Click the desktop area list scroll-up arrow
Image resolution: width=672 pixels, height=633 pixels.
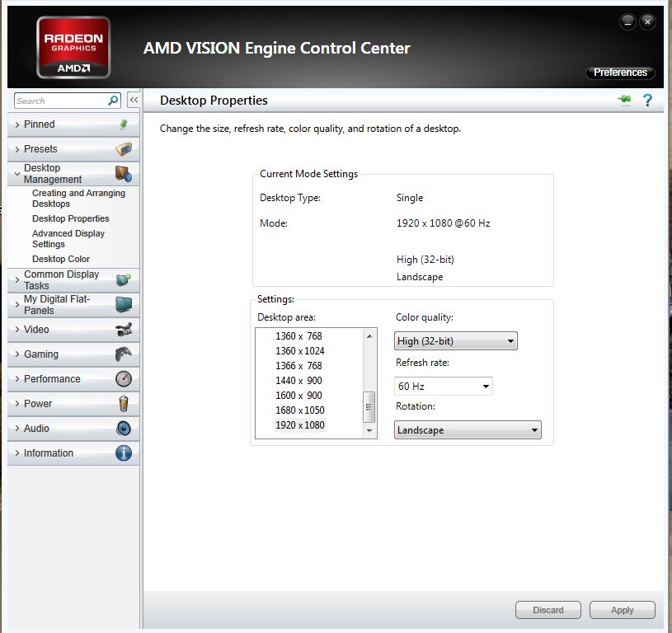coord(369,336)
